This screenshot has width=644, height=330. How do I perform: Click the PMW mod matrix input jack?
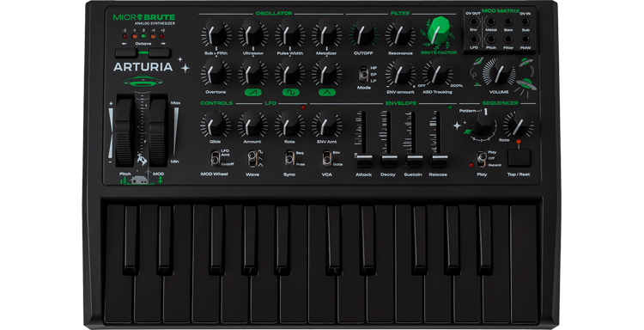click(526, 40)
